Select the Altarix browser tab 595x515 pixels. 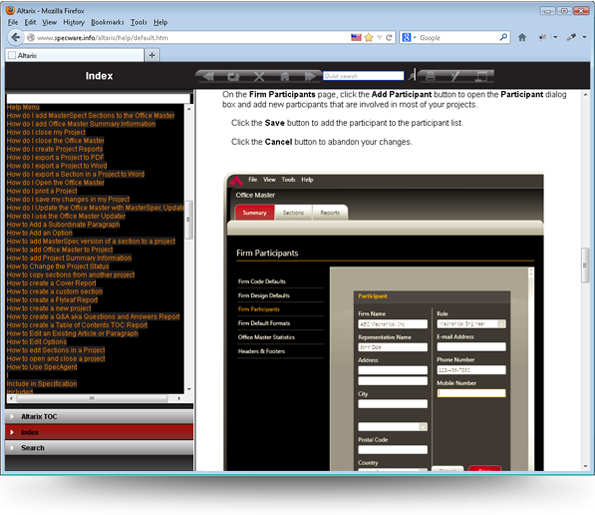point(75,55)
